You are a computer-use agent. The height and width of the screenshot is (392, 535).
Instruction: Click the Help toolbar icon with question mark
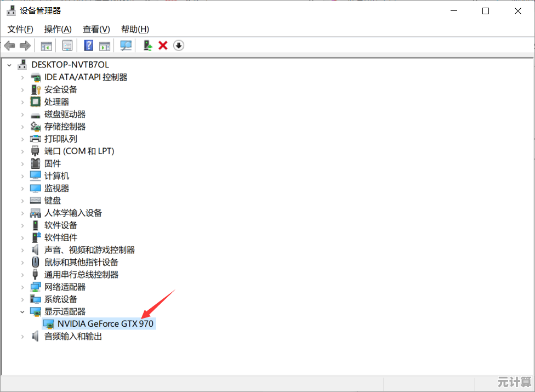coord(88,46)
